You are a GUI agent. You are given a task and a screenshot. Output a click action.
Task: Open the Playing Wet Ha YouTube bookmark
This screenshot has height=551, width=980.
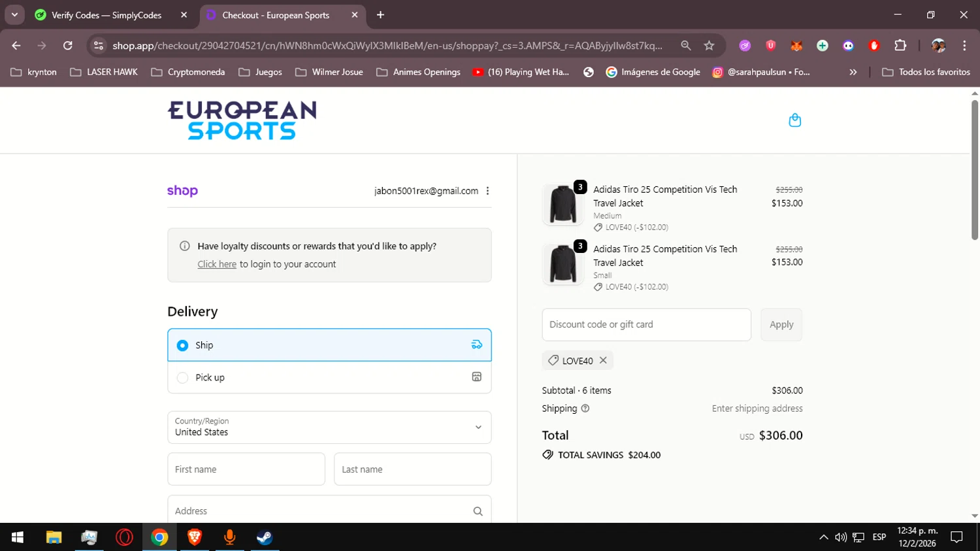coord(521,72)
